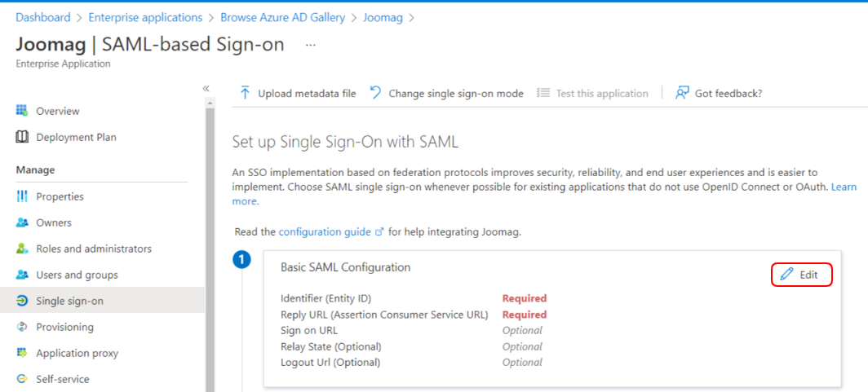Screen dimensions: 868x392
Task: Open the ellipsis menu beside page title
Action: click(x=310, y=45)
